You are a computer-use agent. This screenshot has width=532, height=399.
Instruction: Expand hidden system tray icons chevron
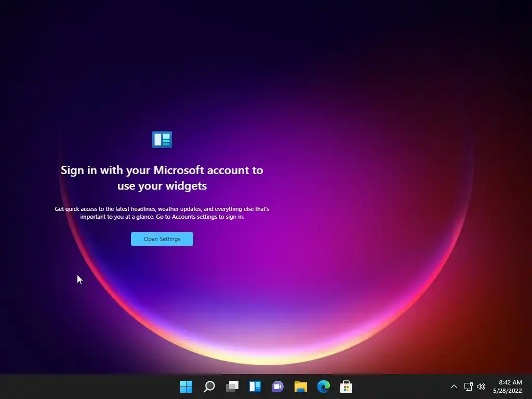coord(454,387)
